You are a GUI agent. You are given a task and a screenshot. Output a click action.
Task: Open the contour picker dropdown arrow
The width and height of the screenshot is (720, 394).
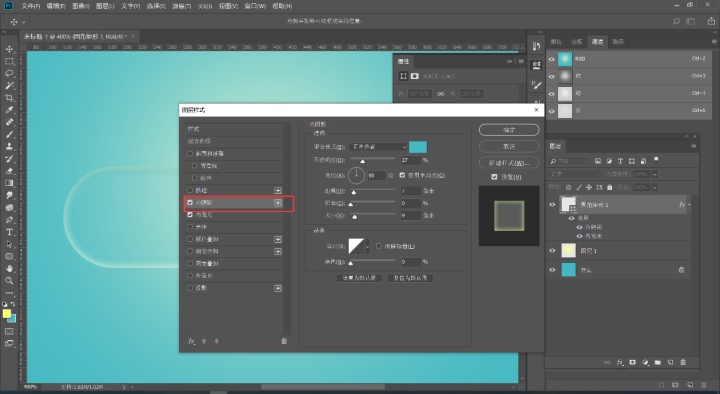(367, 247)
